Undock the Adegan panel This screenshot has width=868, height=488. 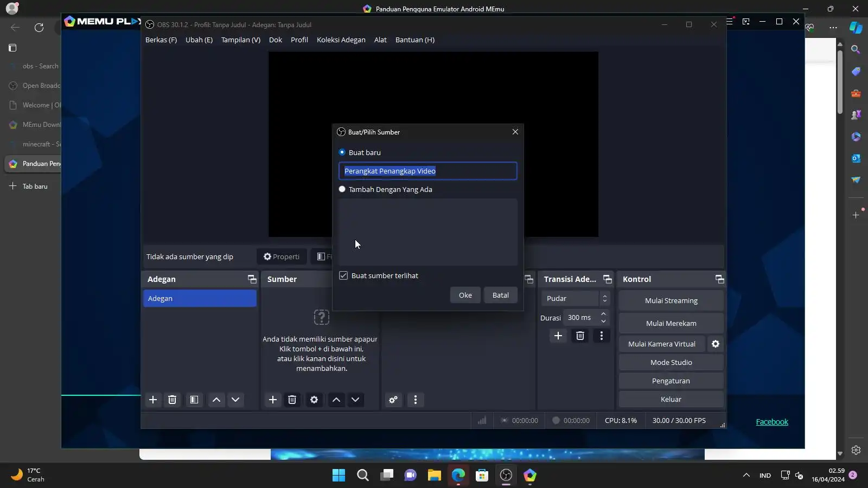click(x=252, y=279)
